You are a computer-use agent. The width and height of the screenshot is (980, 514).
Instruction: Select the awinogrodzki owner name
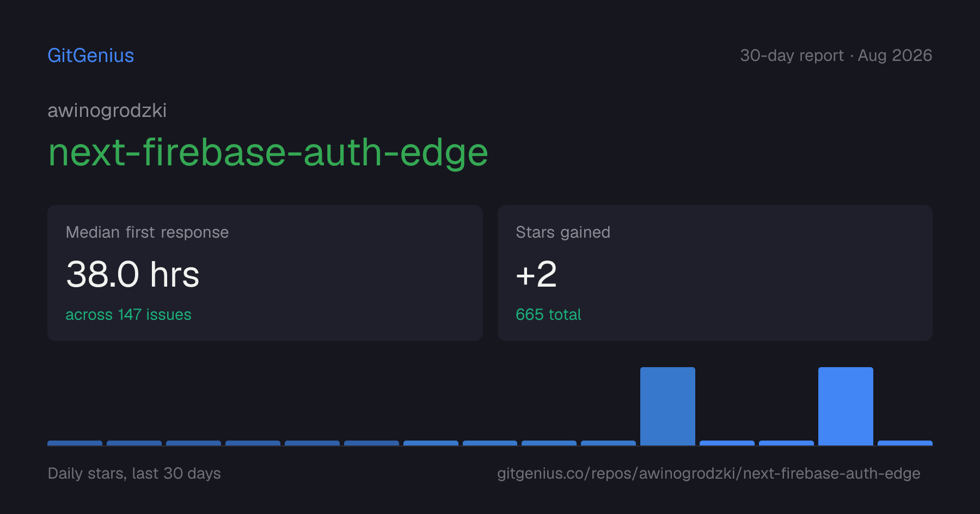pyautogui.click(x=107, y=110)
